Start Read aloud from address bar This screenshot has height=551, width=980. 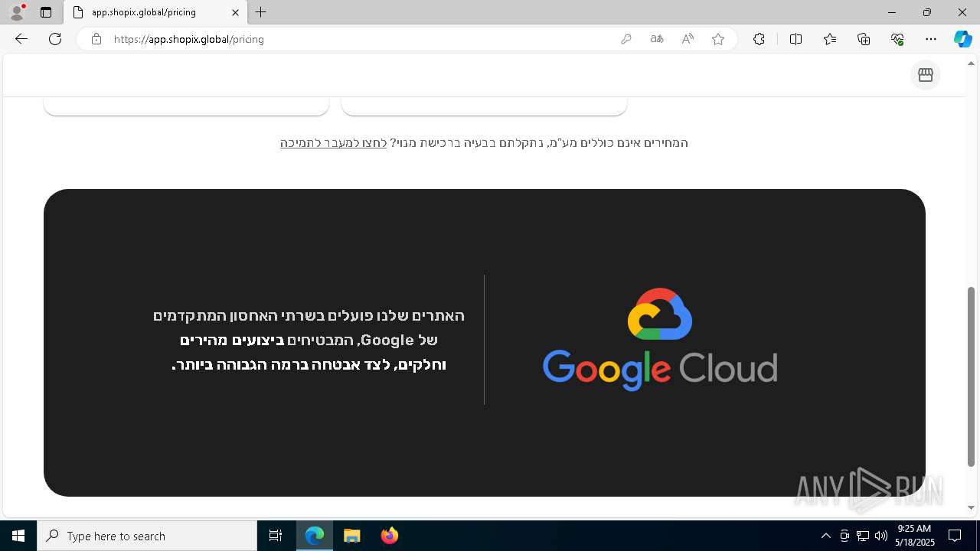click(688, 39)
